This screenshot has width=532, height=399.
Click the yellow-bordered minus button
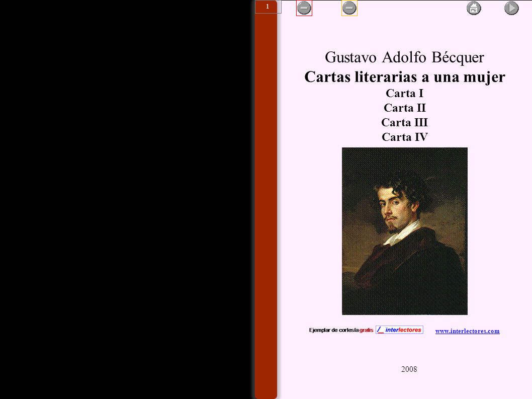tap(349, 8)
